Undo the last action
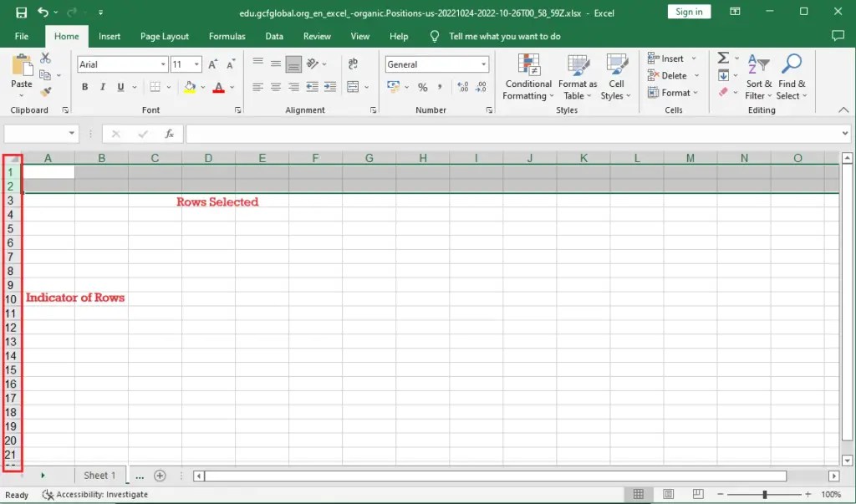 pyautogui.click(x=43, y=12)
